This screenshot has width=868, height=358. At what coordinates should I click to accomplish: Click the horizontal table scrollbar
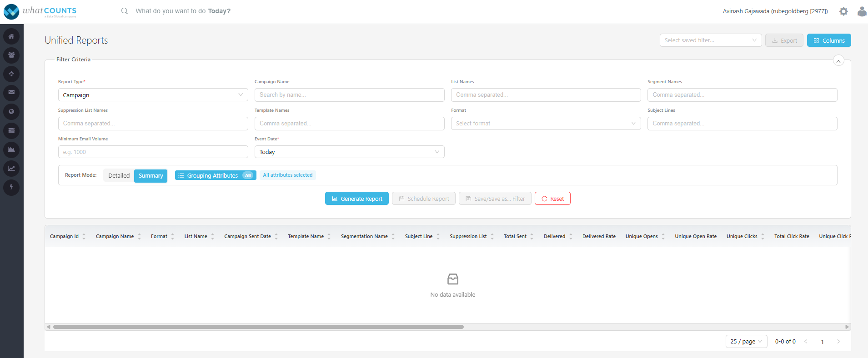(x=258, y=327)
